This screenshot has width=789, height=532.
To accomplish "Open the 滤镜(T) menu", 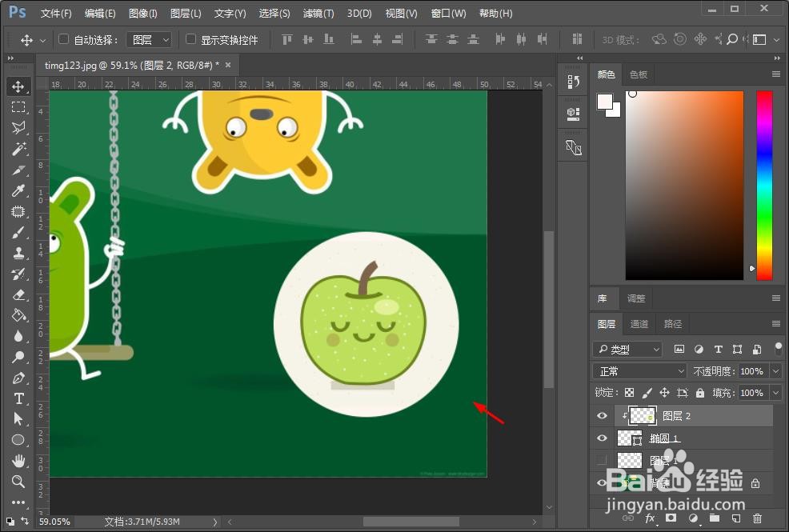I will click(x=318, y=13).
